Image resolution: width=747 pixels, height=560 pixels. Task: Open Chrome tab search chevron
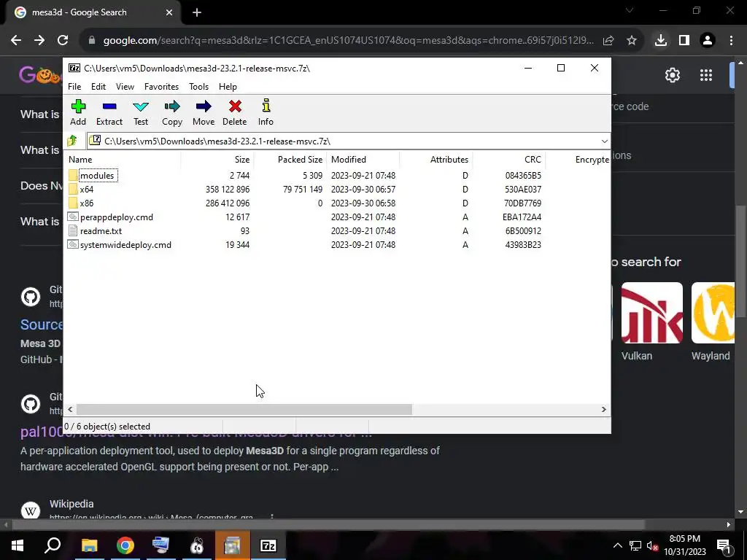pos(630,10)
